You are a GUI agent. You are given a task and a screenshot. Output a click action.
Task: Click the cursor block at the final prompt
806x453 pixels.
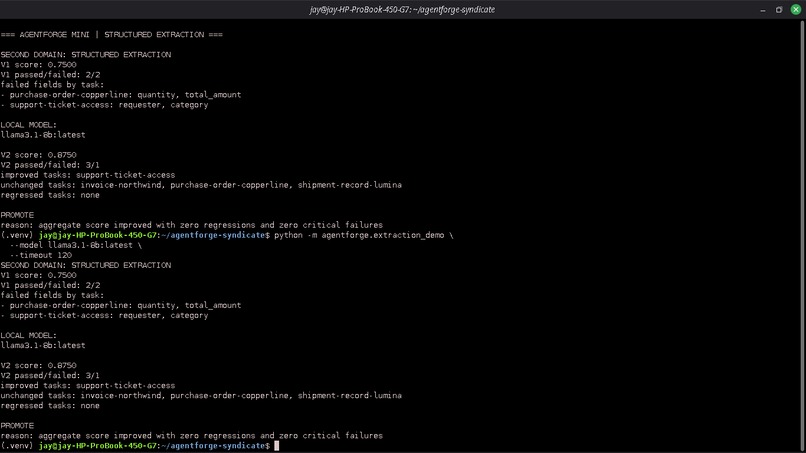[x=277, y=446]
